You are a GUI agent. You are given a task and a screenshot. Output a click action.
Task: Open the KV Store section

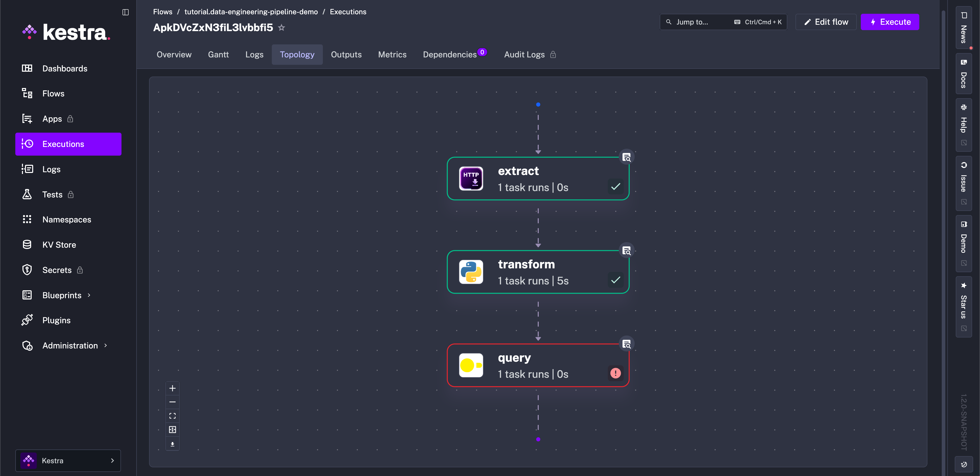pyautogui.click(x=59, y=244)
